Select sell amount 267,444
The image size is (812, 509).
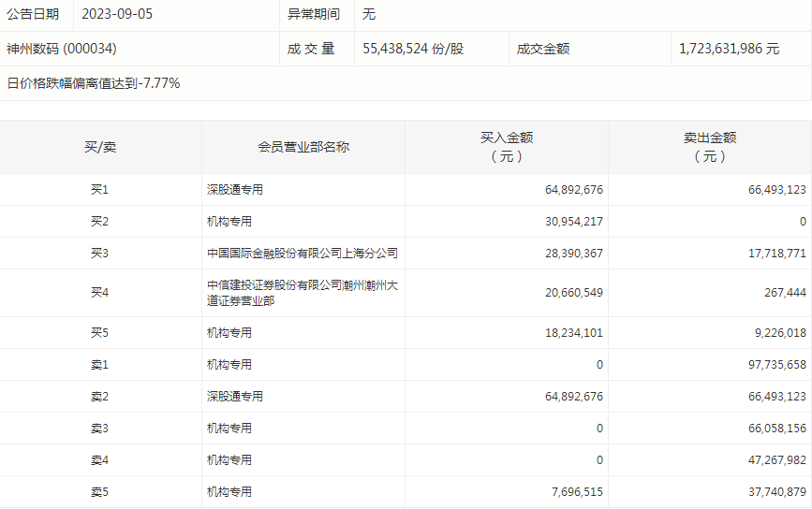[x=785, y=293]
